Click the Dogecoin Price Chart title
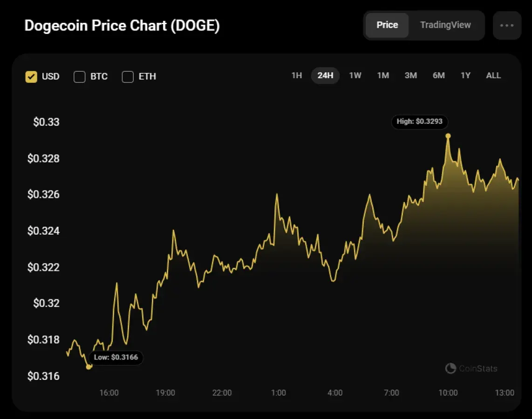Image resolution: width=532 pixels, height=419 pixels. point(122,26)
